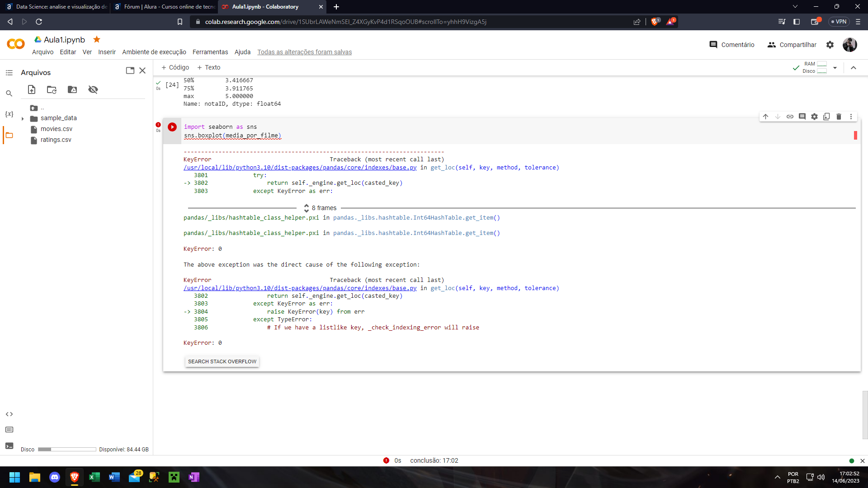Expand the sample_data folder
This screenshot has height=488, width=868.
point(23,119)
